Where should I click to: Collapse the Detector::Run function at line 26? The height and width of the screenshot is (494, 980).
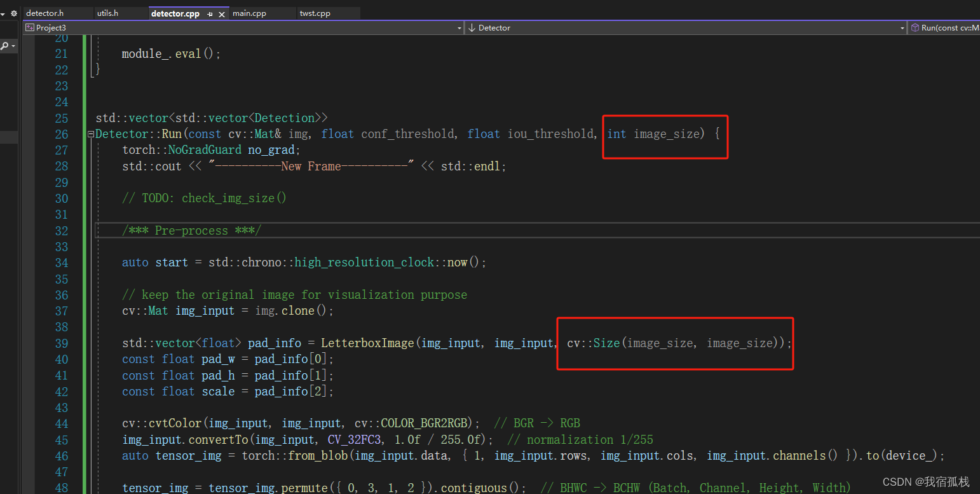91,134
